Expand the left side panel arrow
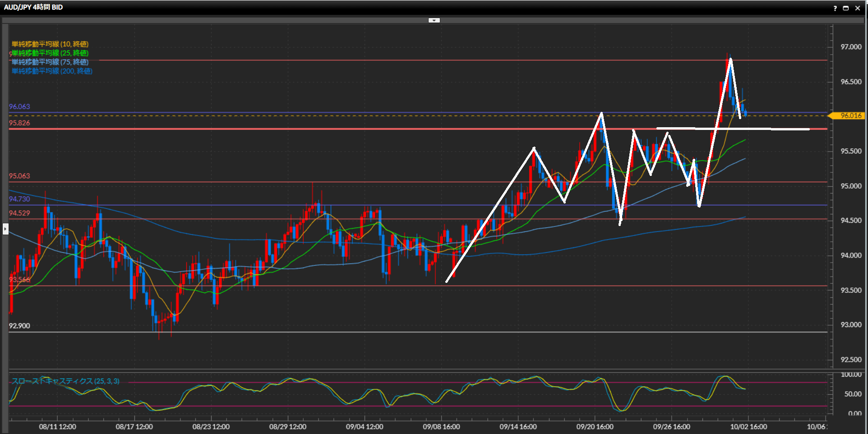This screenshot has width=868, height=434. click(x=5, y=229)
